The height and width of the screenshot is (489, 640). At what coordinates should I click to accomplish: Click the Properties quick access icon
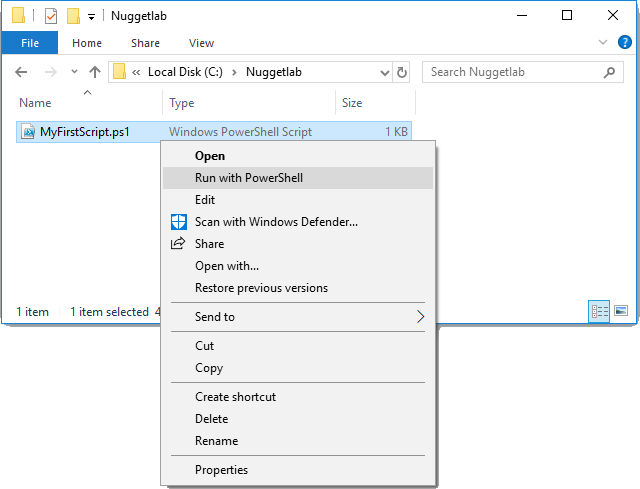pyautogui.click(x=51, y=16)
